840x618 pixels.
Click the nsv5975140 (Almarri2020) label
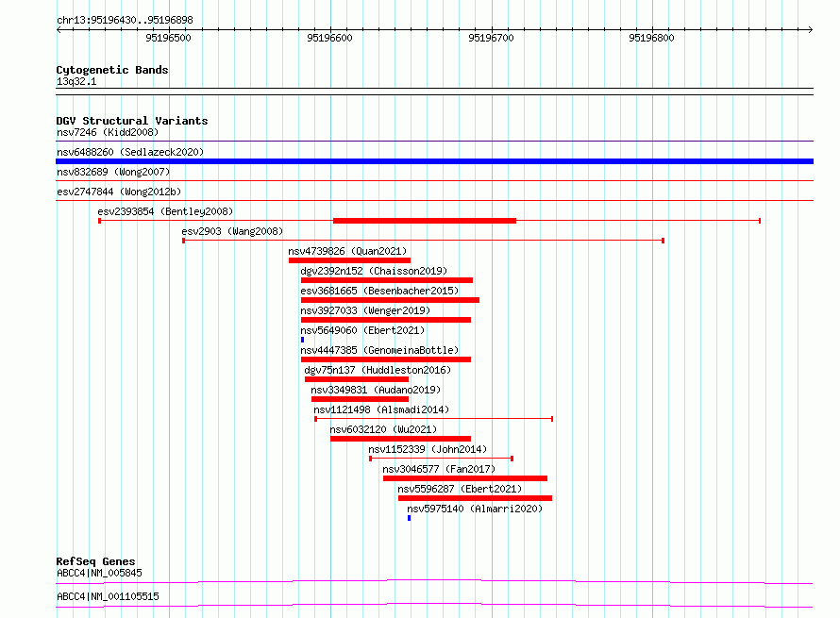coord(475,509)
